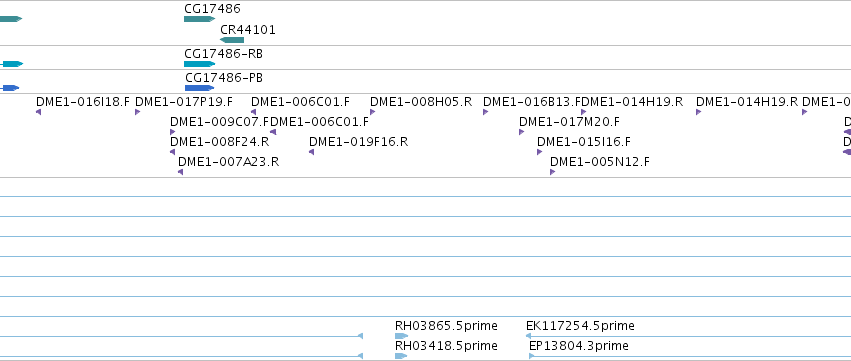Click the DME1-017P19.F purple arrow marker
The image size is (851, 361).
(x=138, y=112)
